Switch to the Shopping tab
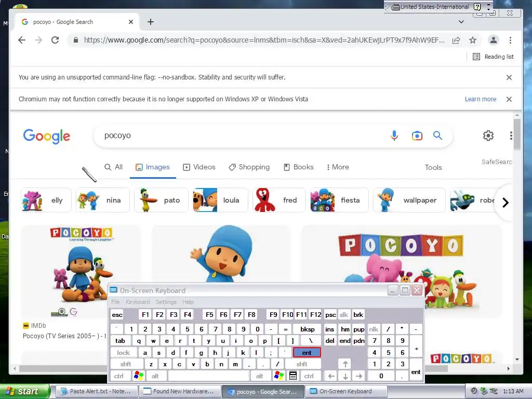The image size is (532, 399). 249,167
